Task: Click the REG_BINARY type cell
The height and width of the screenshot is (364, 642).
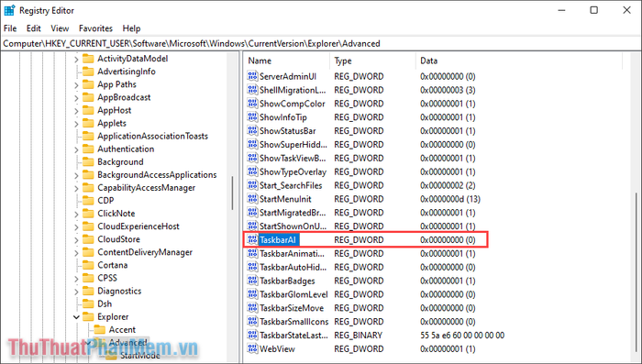Action: point(358,335)
